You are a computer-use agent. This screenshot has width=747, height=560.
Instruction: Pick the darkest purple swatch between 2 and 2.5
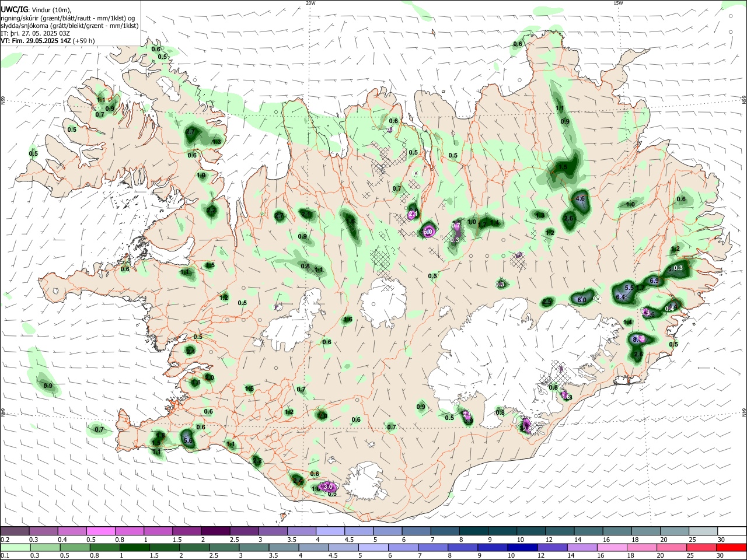coord(215,531)
